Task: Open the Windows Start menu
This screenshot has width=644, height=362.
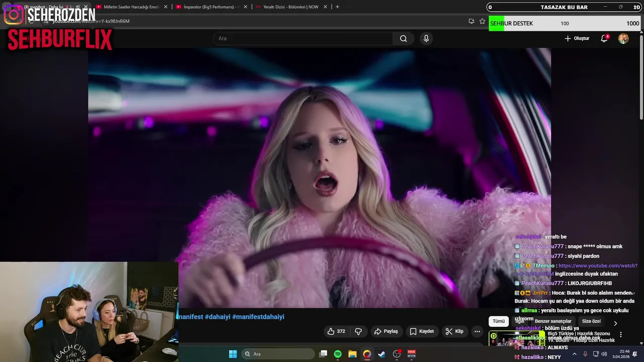Action: coord(233,354)
